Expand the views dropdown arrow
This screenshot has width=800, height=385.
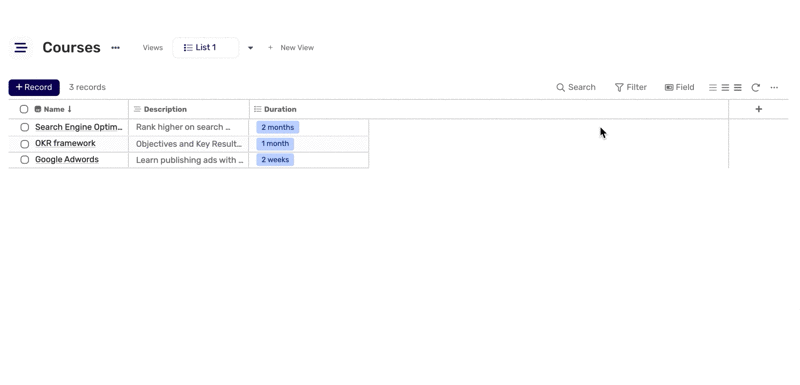pos(251,48)
